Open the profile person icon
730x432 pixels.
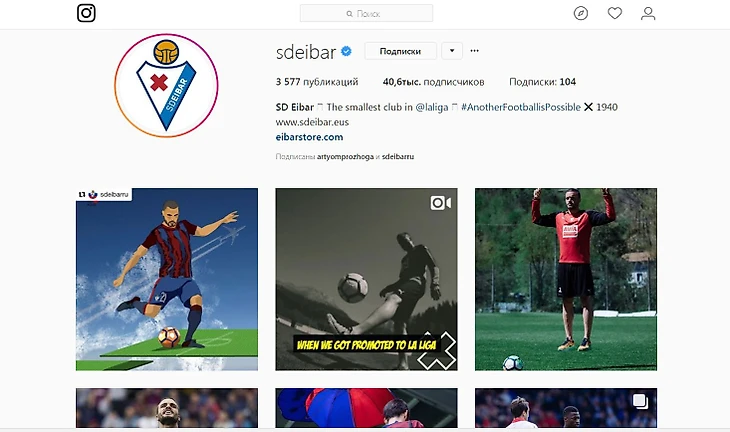click(648, 13)
